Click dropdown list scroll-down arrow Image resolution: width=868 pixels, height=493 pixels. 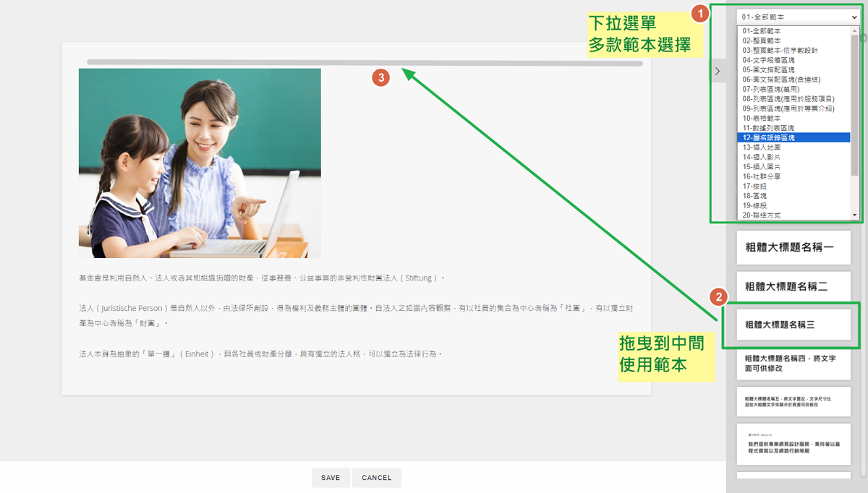click(x=854, y=215)
